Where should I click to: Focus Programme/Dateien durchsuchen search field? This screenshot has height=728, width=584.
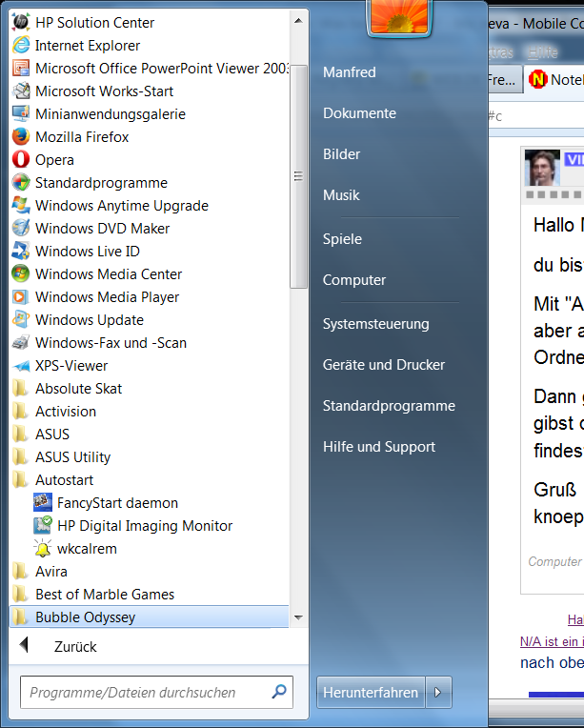coord(156,692)
